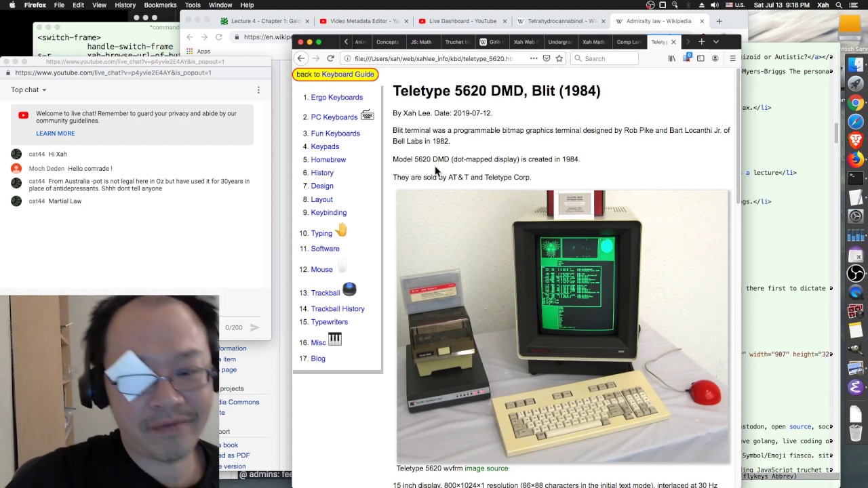Open the Trackball History link
Screen dimensions: 868x488
coord(338,308)
